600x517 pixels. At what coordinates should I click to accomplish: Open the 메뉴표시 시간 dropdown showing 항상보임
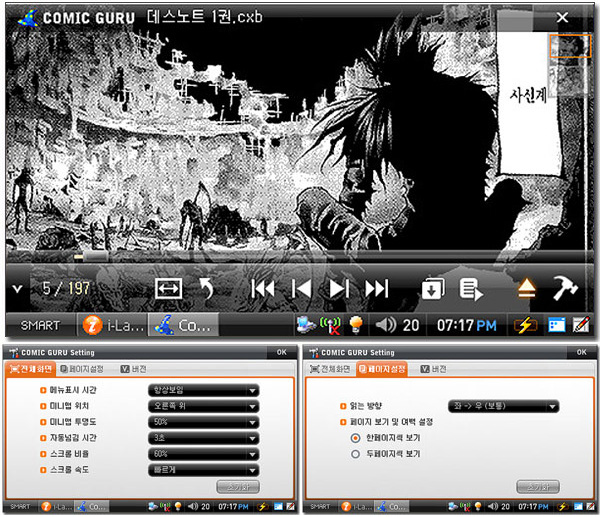tap(204, 390)
